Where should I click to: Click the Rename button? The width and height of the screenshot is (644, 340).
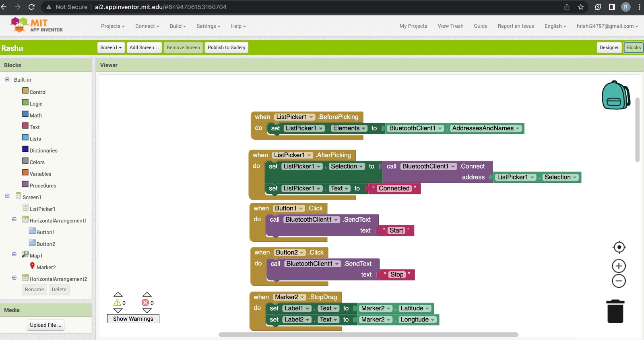click(34, 290)
